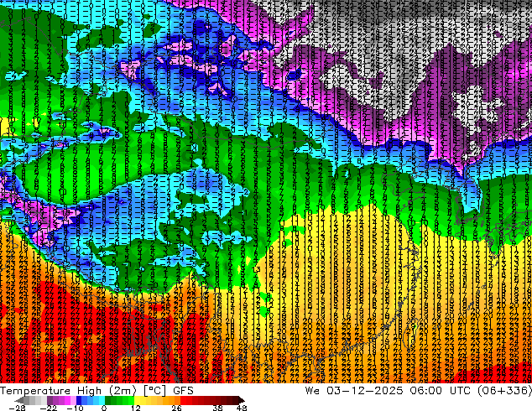Click the '-28' legend label
Viewport: 532px width, 411px height.
click(x=17, y=408)
